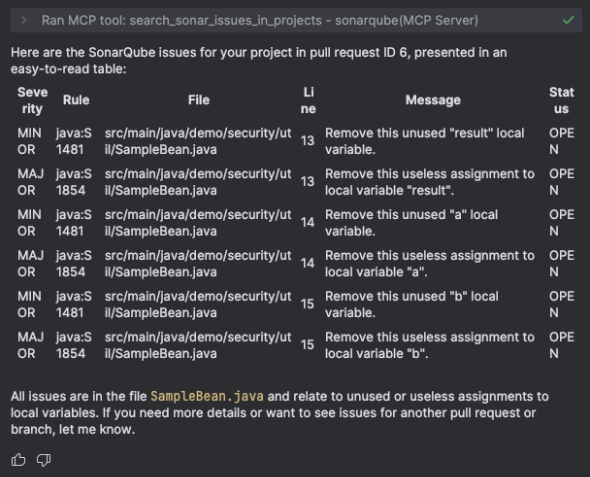The width and height of the screenshot is (590, 477).
Task: Click the intro text mentioning pull request ID 6
Action: coord(259,61)
